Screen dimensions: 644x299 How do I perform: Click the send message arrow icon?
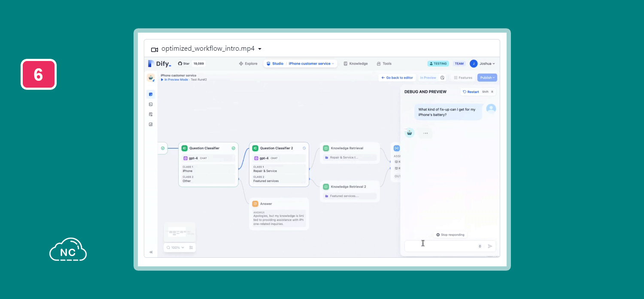tap(490, 246)
